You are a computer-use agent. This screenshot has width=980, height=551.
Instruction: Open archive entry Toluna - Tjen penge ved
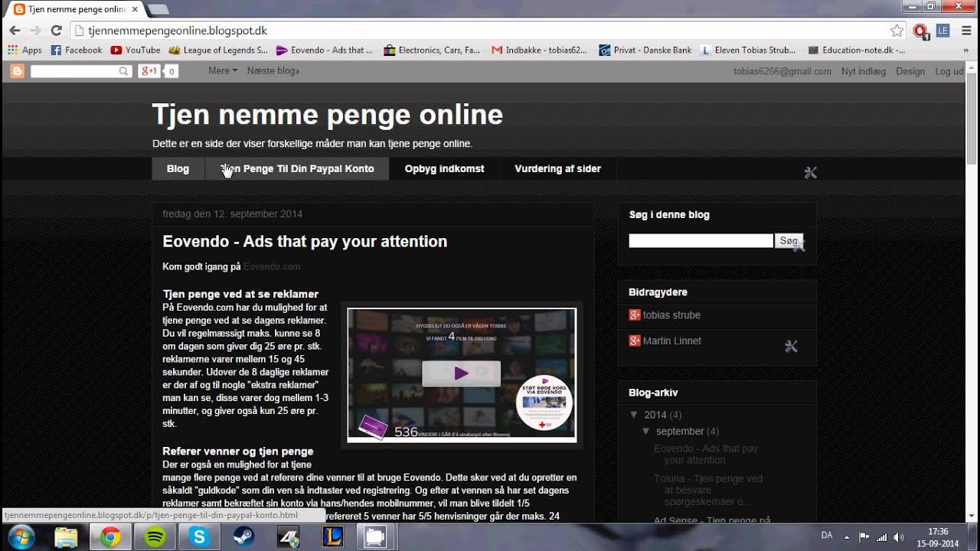[x=708, y=490]
